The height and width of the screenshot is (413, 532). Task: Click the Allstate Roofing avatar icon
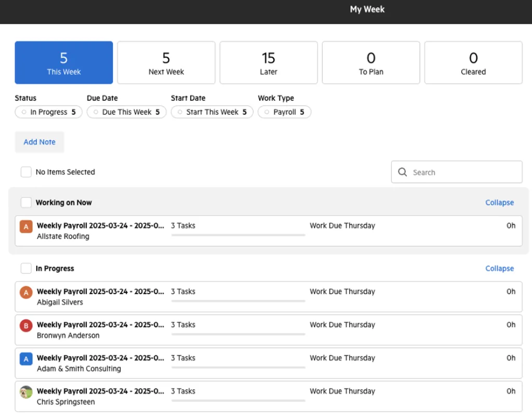pyautogui.click(x=26, y=227)
